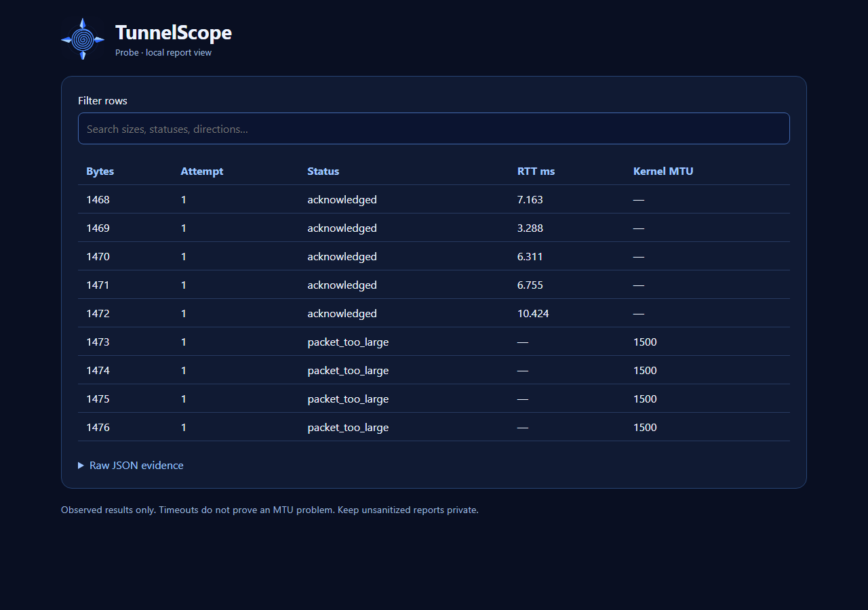
Task: Click the RTT value 6.311
Action: click(530, 257)
